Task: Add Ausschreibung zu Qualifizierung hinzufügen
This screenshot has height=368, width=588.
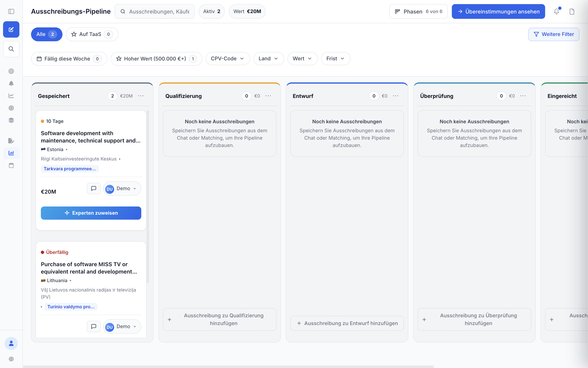Action: (x=219, y=319)
